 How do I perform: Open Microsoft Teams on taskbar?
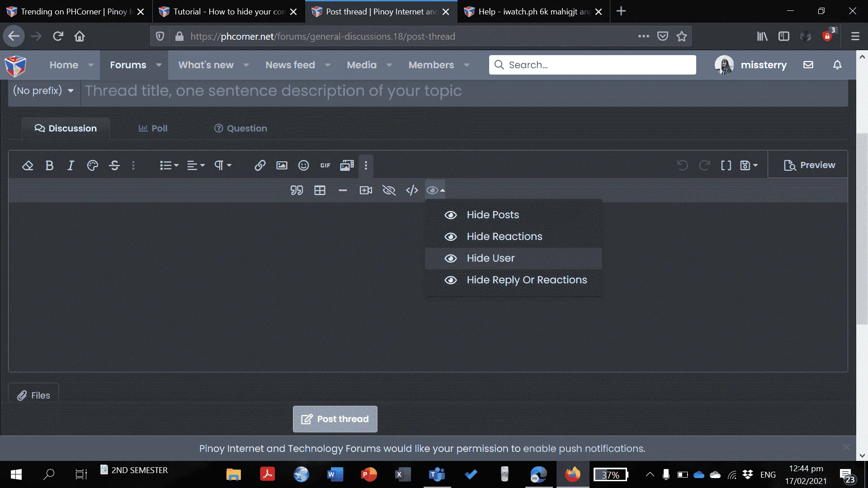click(437, 474)
